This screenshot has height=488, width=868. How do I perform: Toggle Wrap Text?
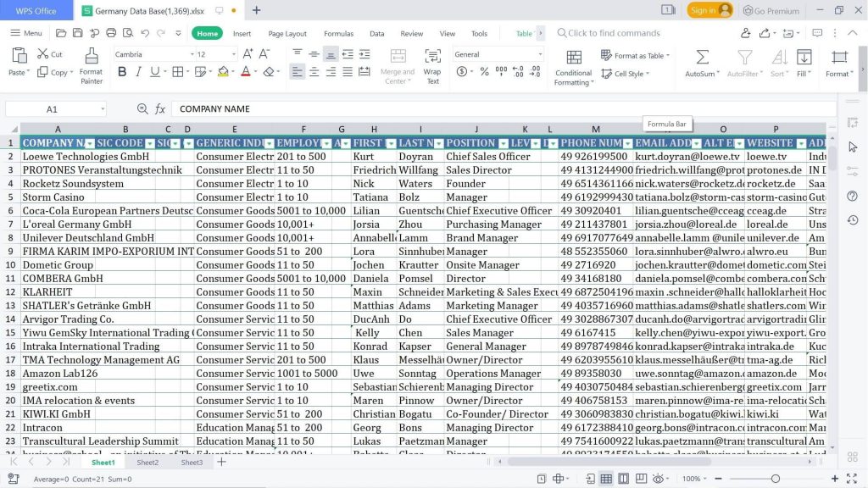pos(432,66)
